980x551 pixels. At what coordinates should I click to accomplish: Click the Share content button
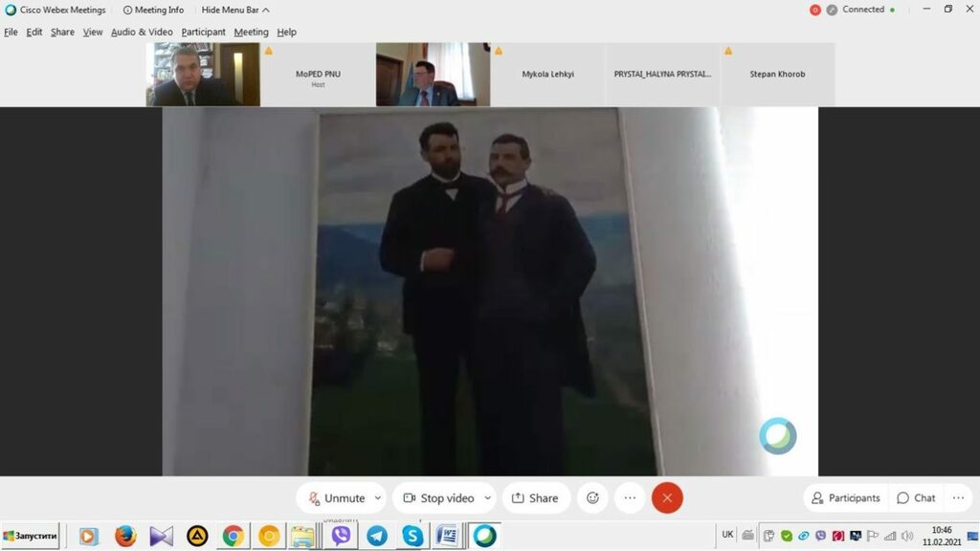tap(535, 498)
